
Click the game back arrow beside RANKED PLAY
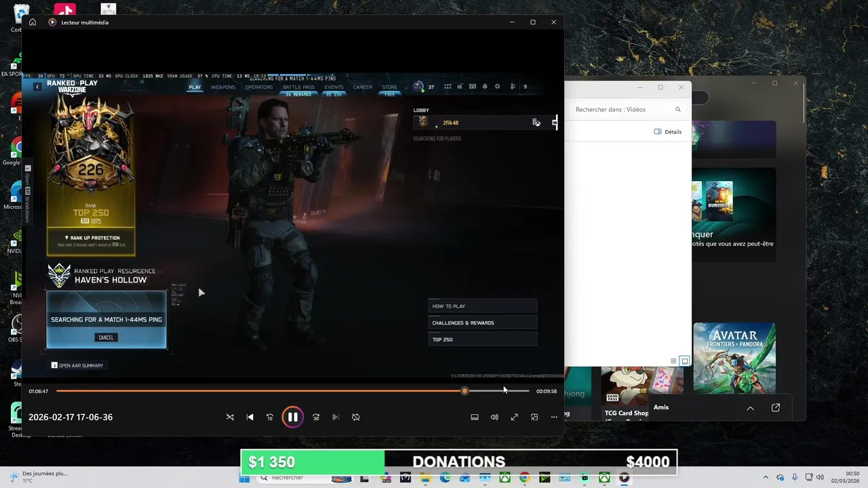click(x=37, y=87)
